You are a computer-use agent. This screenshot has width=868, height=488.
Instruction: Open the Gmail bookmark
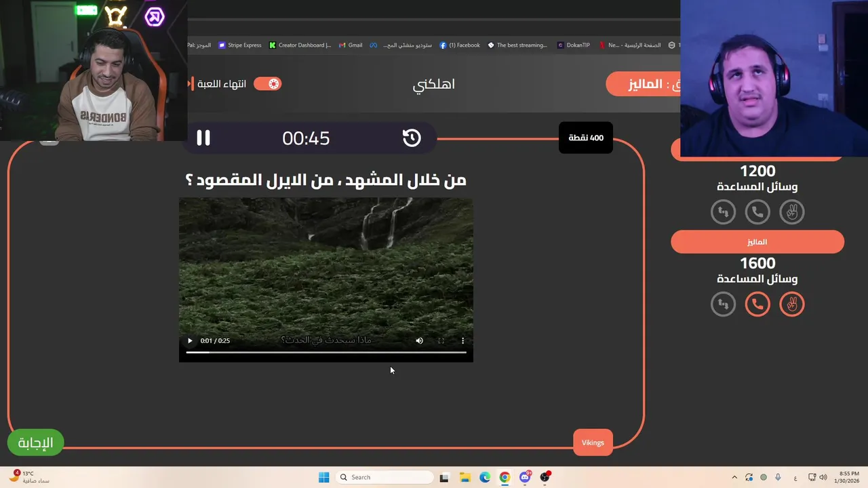[351, 45]
